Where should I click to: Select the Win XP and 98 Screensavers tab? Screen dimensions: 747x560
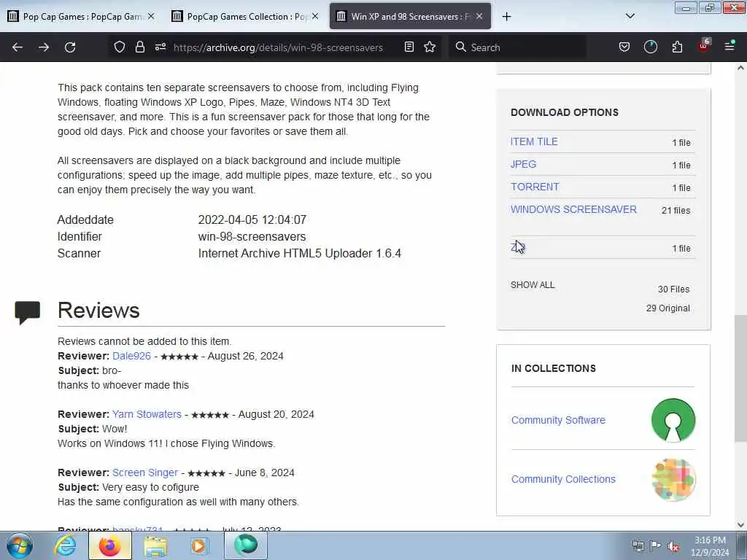[x=410, y=16]
